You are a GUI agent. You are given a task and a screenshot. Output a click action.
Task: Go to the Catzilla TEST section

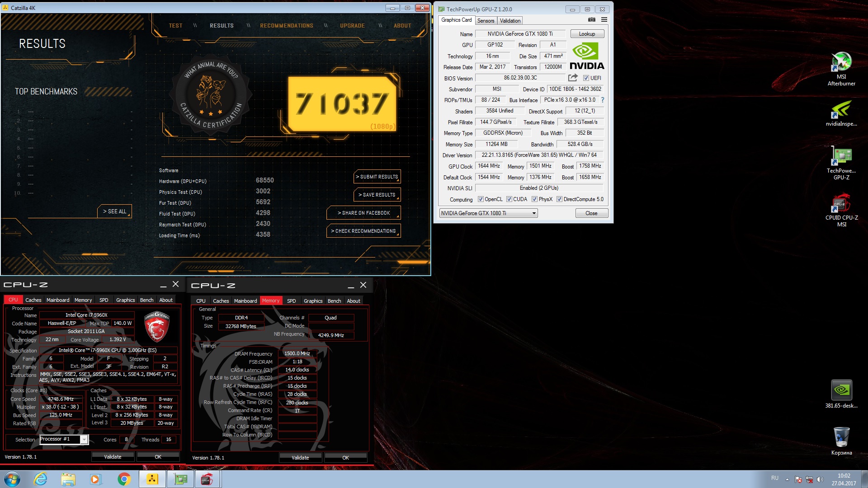[x=176, y=26]
